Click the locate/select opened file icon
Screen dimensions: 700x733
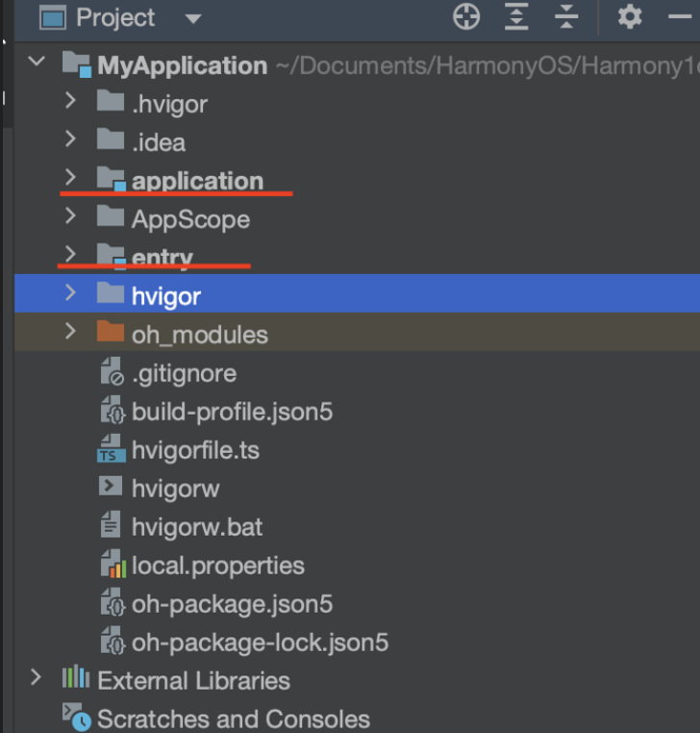tap(466, 17)
